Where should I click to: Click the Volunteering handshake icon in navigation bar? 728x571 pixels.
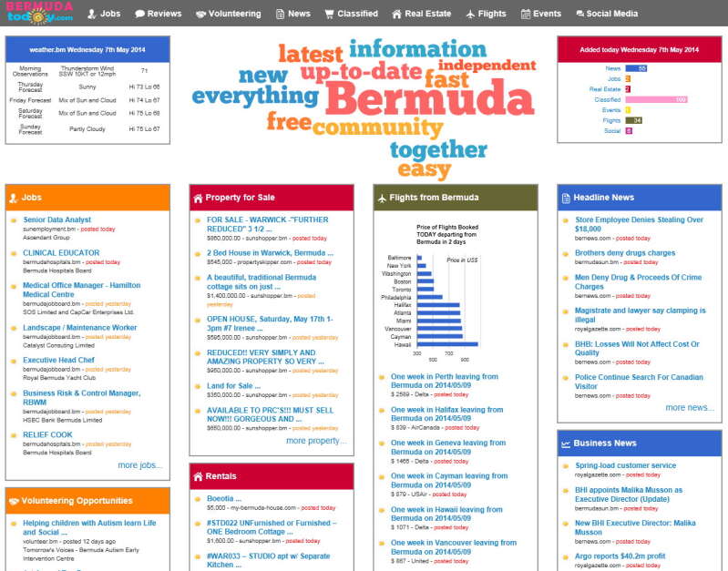(x=200, y=14)
